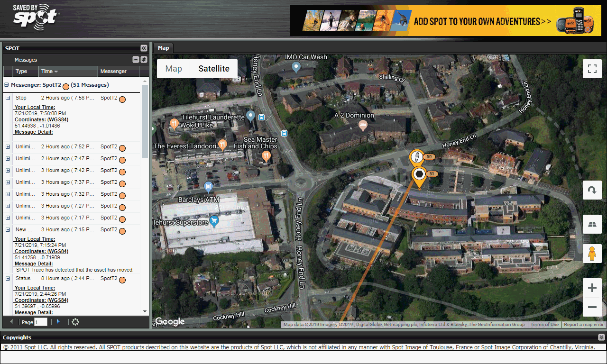Click map marker number 50
Viewport: 607px width, 364px height.
(x=416, y=157)
